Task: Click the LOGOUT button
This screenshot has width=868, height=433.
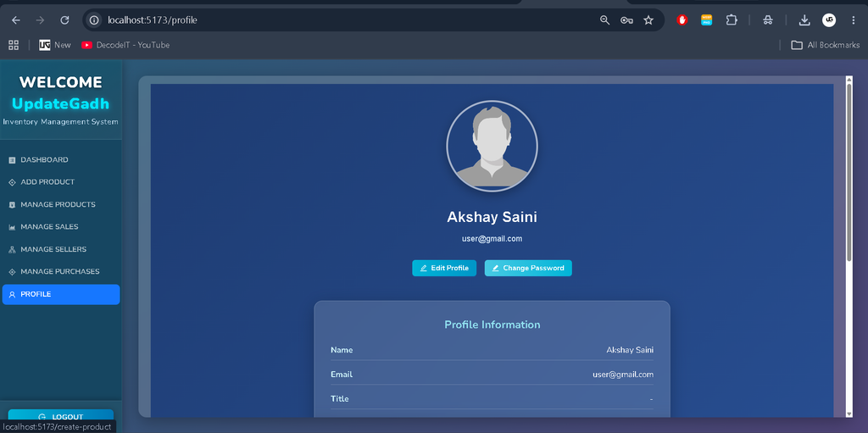Action: (x=61, y=416)
